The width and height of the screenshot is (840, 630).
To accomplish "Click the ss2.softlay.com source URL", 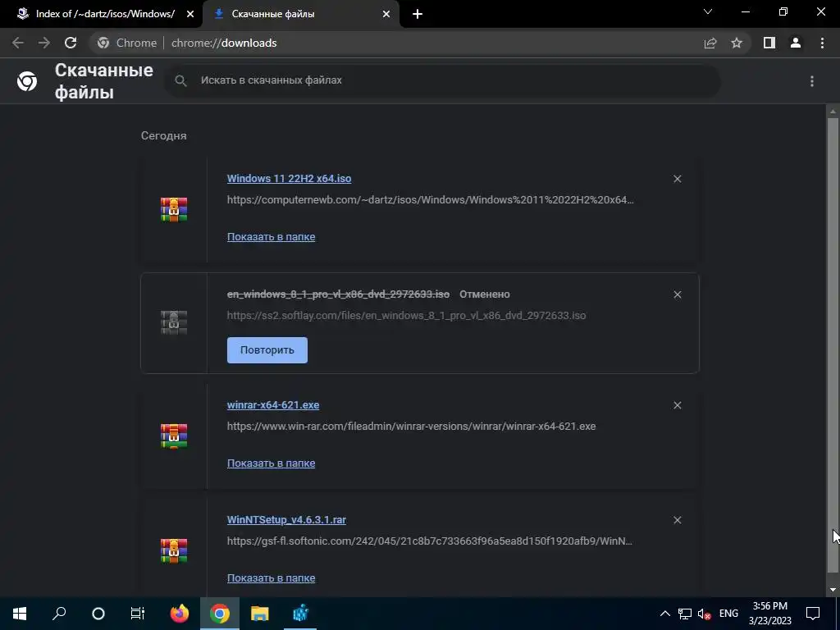I will click(407, 316).
